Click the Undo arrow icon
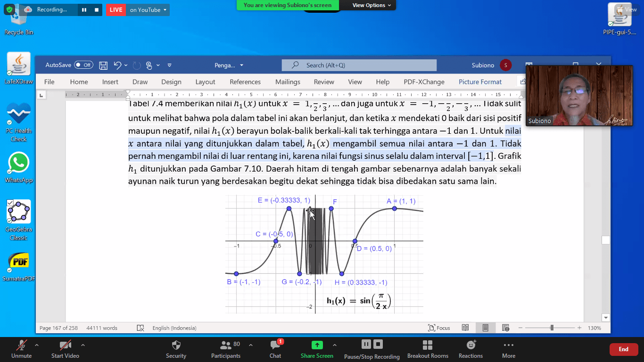644x362 pixels. tap(117, 66)
